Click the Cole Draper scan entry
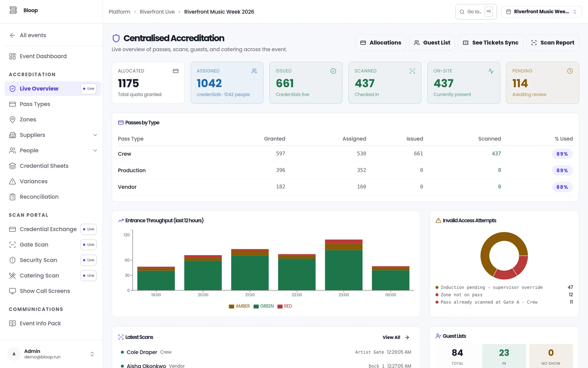 pyautogui.click(x=266, y=352)
